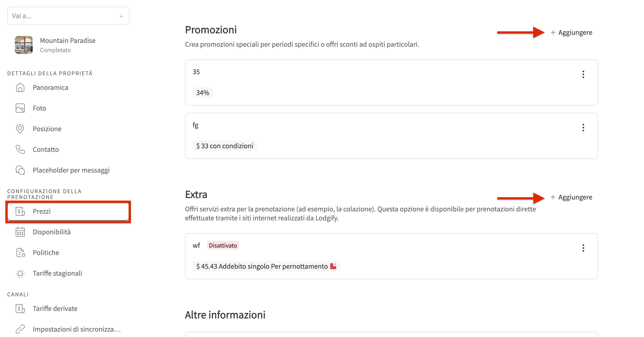Image resolution: width=644 pixels, height=337 pixels.
Task: Click the Placeholder per messaggi chat icon
Action: pos(20,170)
